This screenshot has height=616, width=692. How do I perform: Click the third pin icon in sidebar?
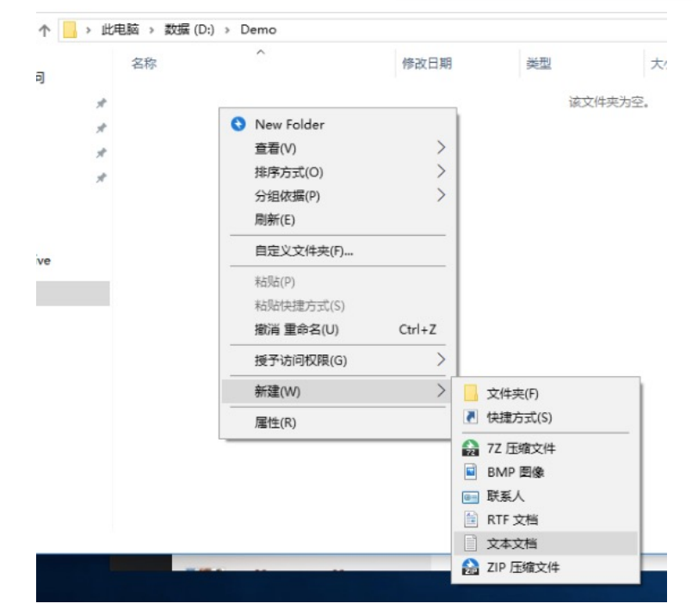(102, 152)
